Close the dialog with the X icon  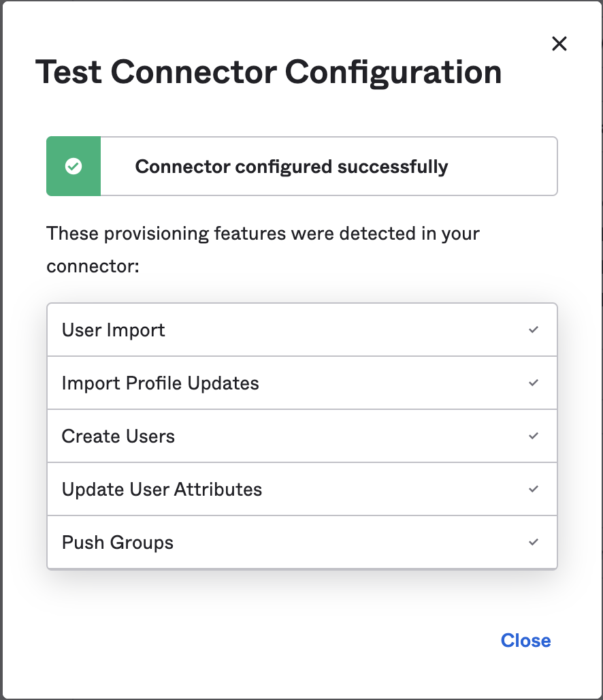(559, 44)
